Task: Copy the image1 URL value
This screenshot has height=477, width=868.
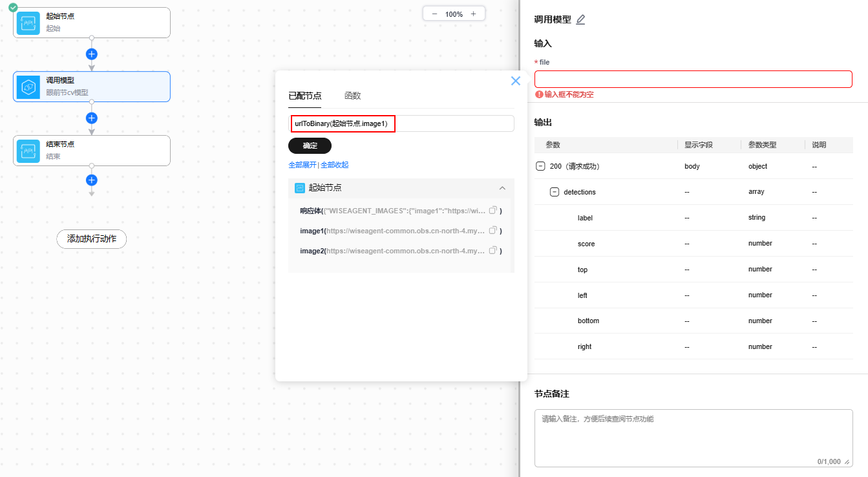Action: pyautogui.click(x=492, y=231)
